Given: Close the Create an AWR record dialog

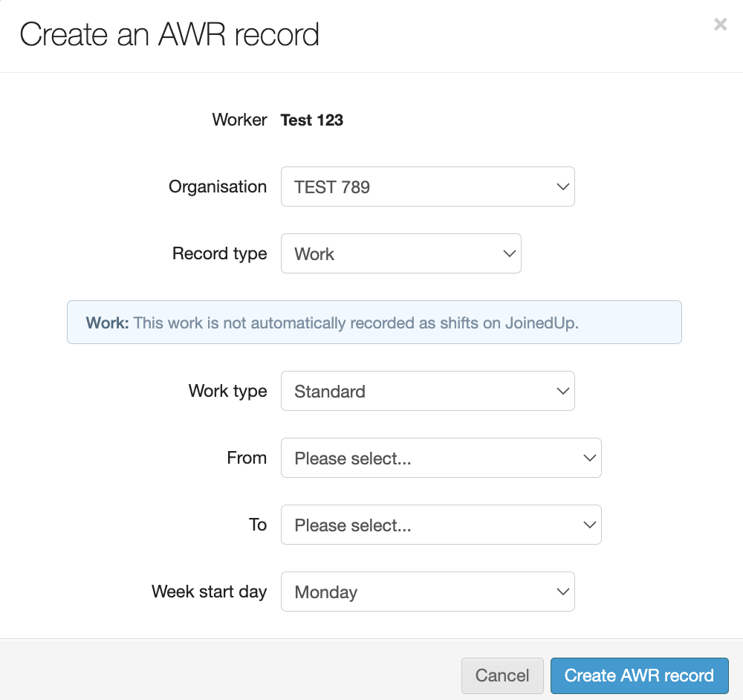Looking at the screenshot, I should point(720,25).
